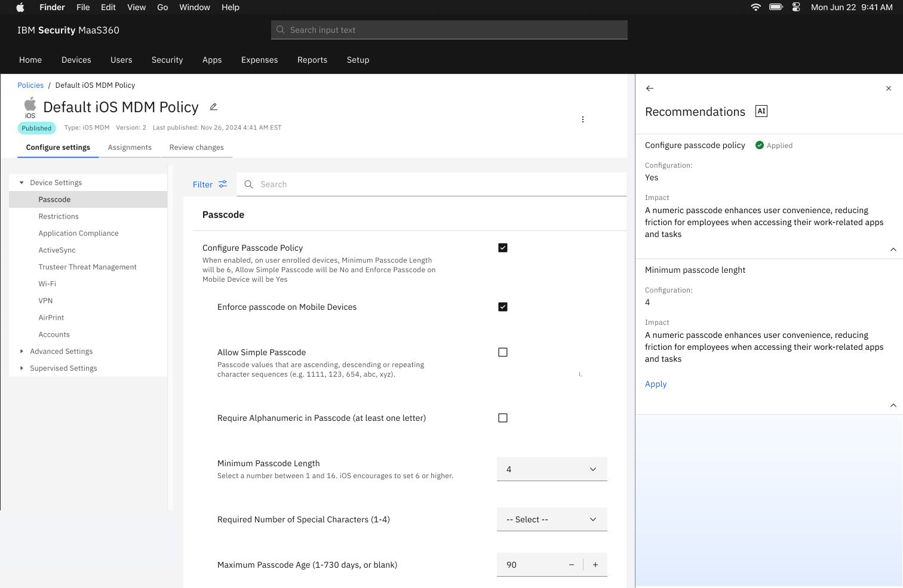The height and width of the screenshot is (588, 903).
Task: Click the plus icon for Maximum Passcode Age
Action: click(x=595, y=565)
